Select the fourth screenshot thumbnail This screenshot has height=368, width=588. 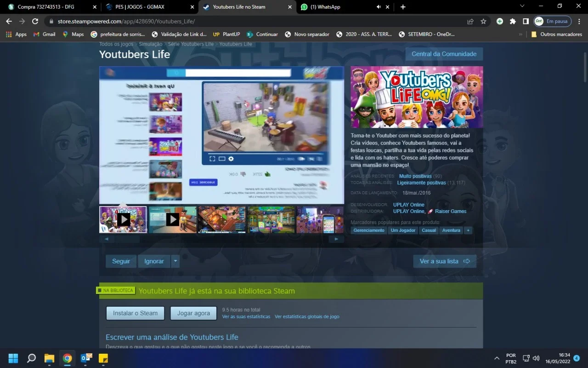(271, 219)
